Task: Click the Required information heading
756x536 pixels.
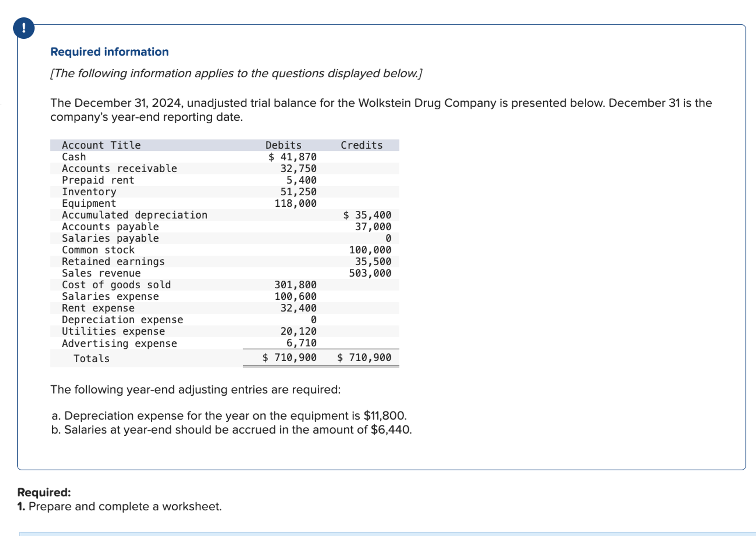Action: point(109,52)
